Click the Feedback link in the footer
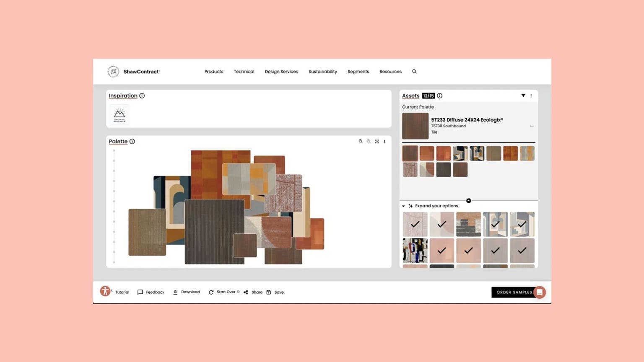This screenshot has height=362, width=644. [151, 292]
